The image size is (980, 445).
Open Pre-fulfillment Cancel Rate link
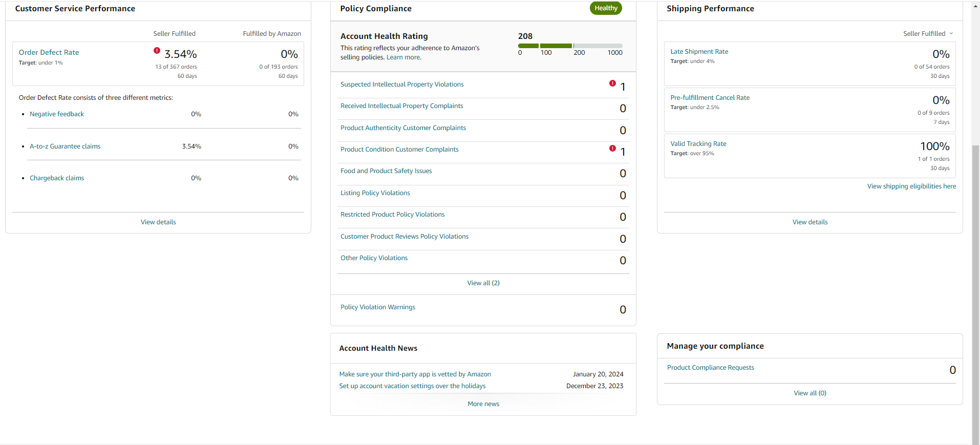[710, 98]
